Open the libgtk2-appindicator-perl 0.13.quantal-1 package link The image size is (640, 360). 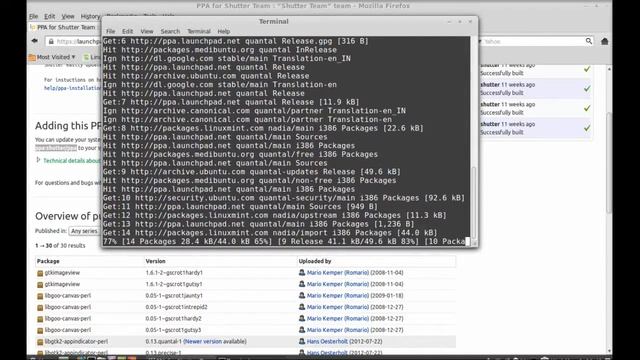76,341
